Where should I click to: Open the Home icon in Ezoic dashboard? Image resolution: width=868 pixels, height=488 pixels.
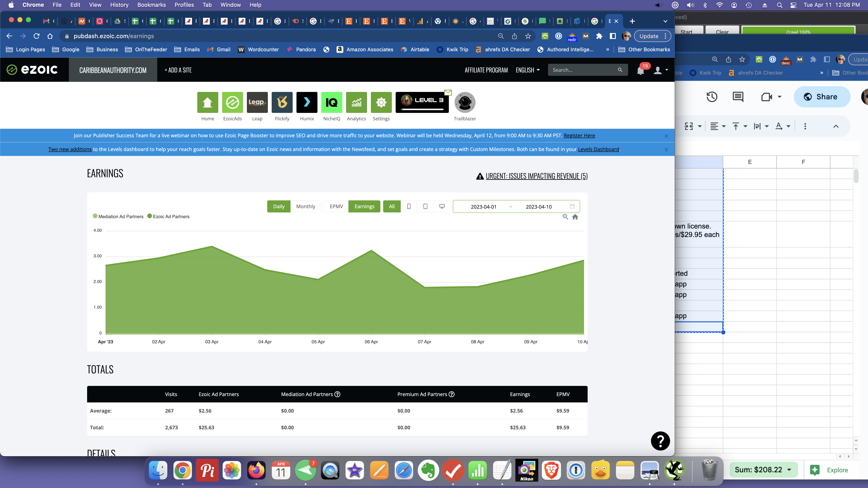[207, 102]
